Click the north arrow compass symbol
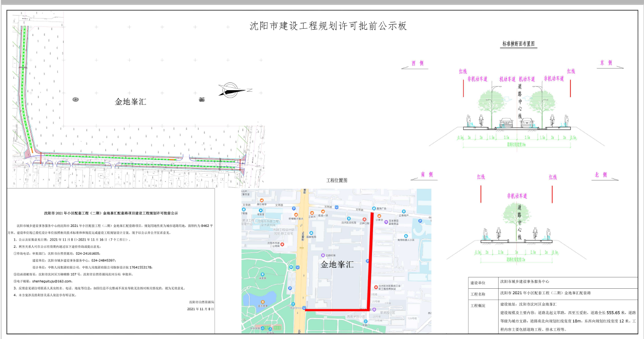Screen dimensions: 644x339 232,89
